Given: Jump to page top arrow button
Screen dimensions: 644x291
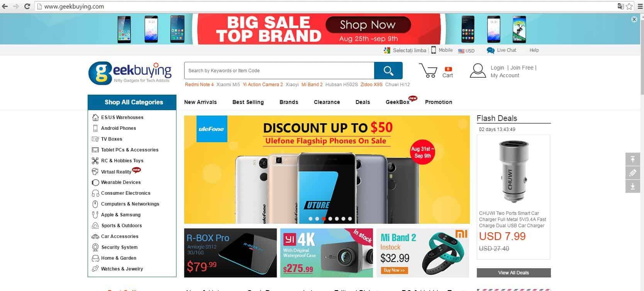Looking at the screenshot, I should pos(632,159).
